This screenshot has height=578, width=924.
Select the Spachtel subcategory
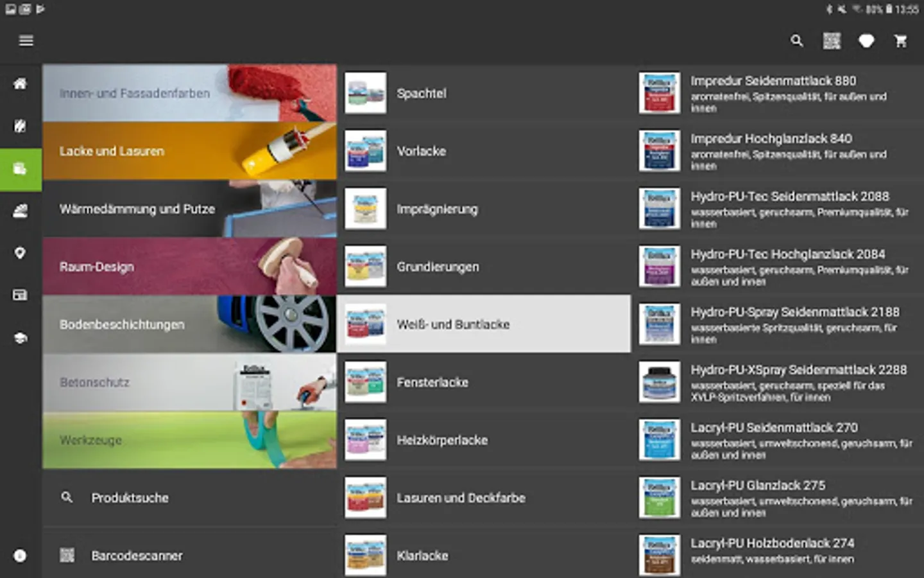(484, 93)
